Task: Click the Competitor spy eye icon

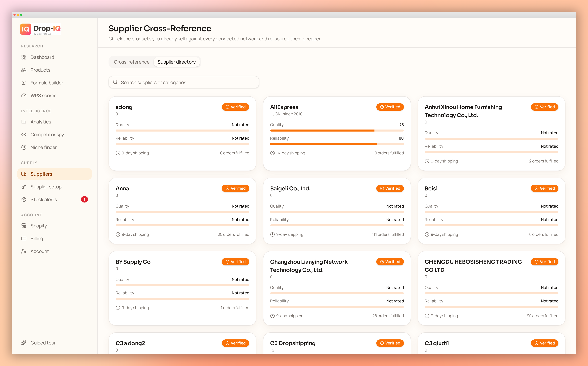Action: click(24, 135)
